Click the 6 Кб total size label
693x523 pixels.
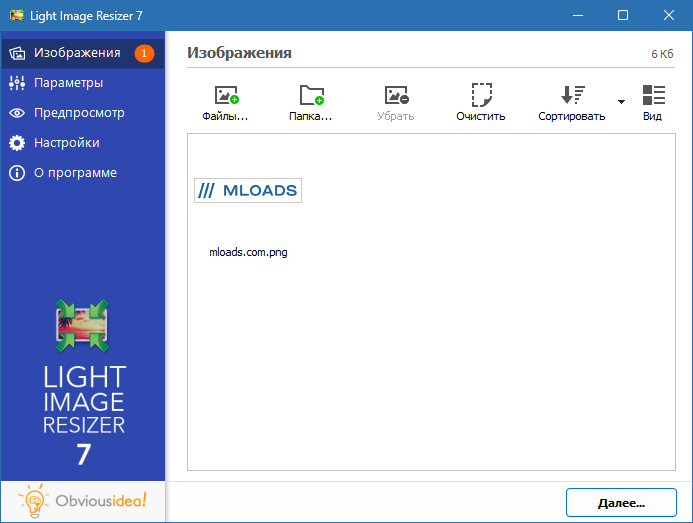tap(662, 54)
